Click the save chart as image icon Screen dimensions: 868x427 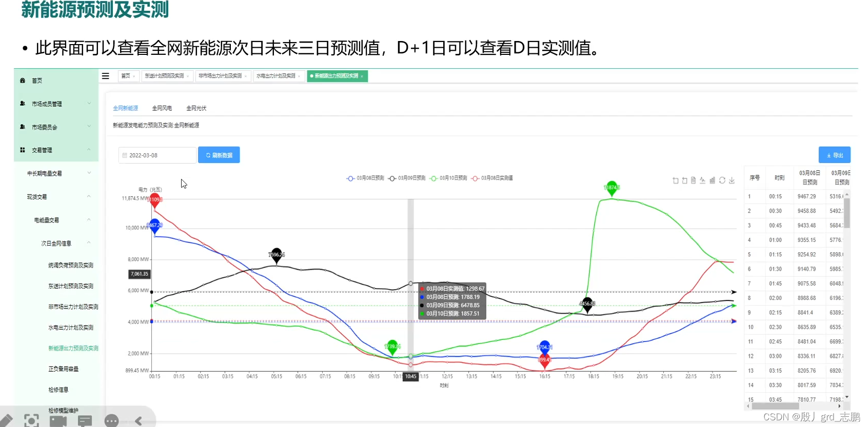coord(732,180)
